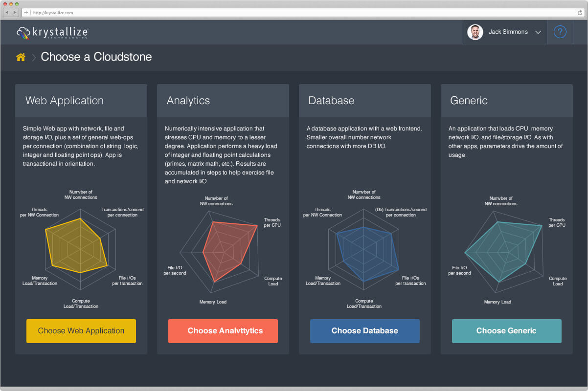
Task: Select the Web Application card heading
Action: (65, 101)
